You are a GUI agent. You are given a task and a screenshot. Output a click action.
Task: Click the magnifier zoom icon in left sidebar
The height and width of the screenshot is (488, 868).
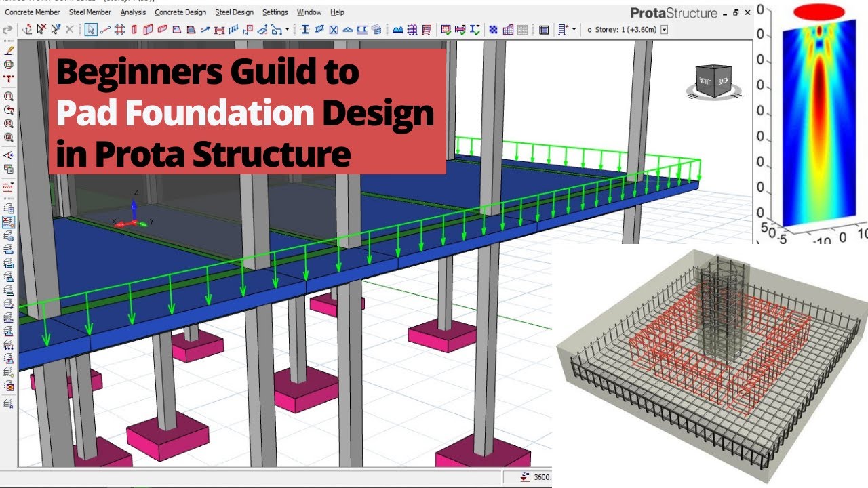pyautogui.click(x=9, y=96)
